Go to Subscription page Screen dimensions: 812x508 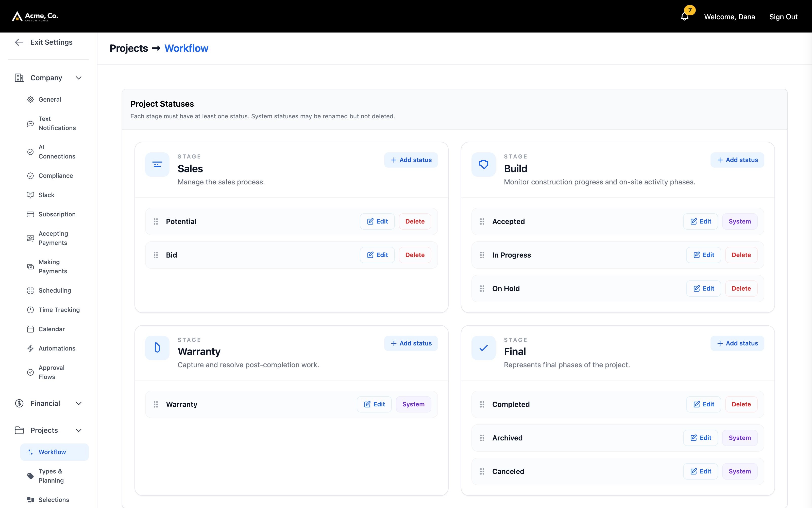[54, 214]
